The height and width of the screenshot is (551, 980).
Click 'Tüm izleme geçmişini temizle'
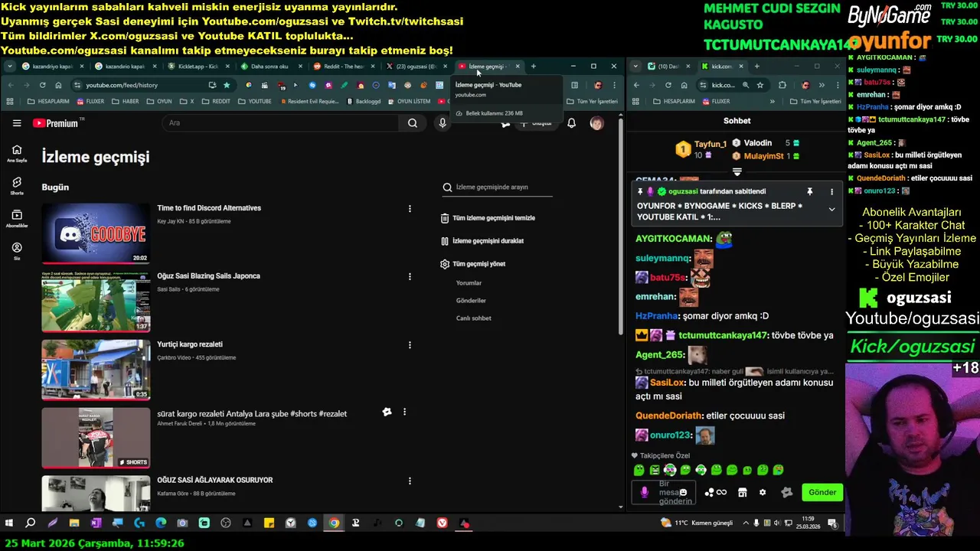point(488,218)
